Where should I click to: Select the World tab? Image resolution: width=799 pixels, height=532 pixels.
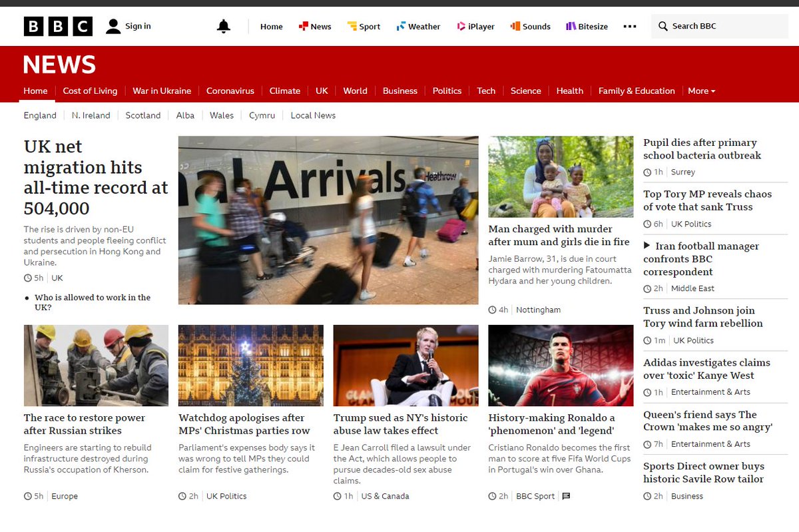pyautogui.click(x=356, y=91)
